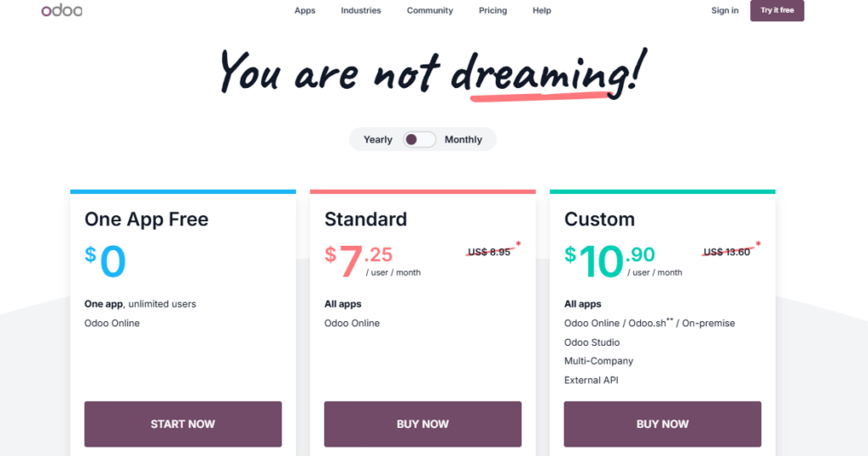Click the Standard plan title
Image resolution: width=868 pixels, height=456 pixels.
click(x=365, y=220)
